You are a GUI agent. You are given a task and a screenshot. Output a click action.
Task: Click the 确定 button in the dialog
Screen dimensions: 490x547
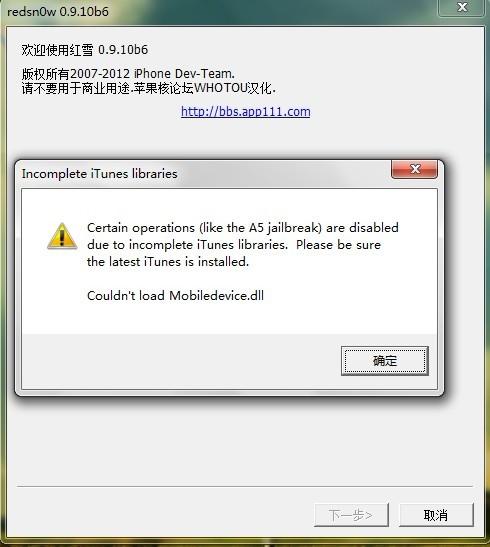[x=385, y=361]
